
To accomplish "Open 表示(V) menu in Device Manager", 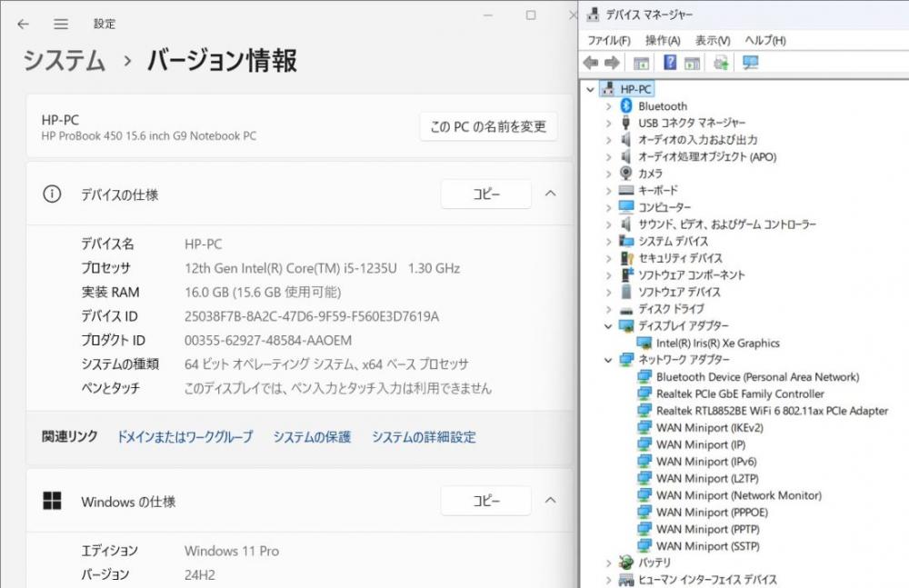I will coord(713,40).
